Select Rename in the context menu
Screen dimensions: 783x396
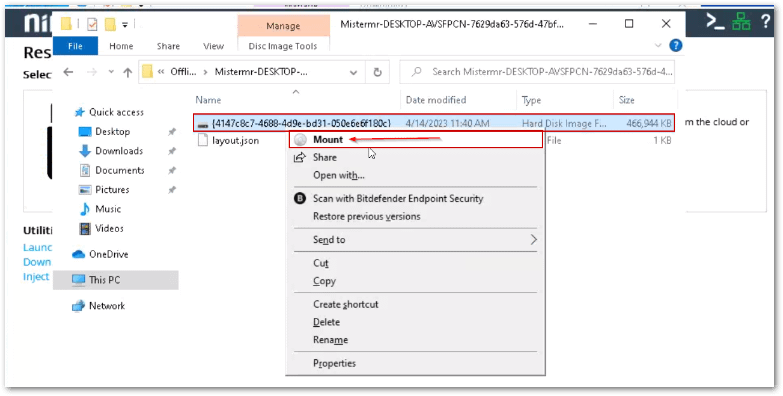[330, 340]
